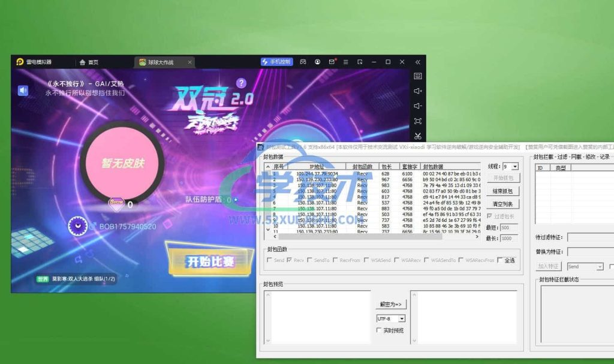Enable the Send packet function checkbox
Screen dimensions: 614x364
pos(269,260)
